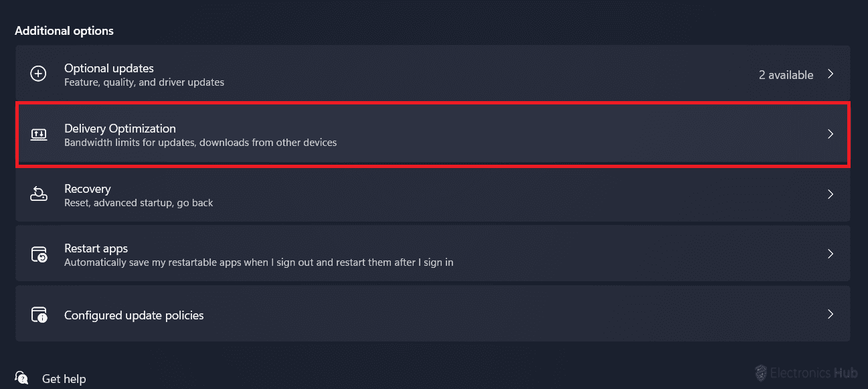Click the "2 available" updates label
Screen dimensions: 868x389
click(786, 75)
